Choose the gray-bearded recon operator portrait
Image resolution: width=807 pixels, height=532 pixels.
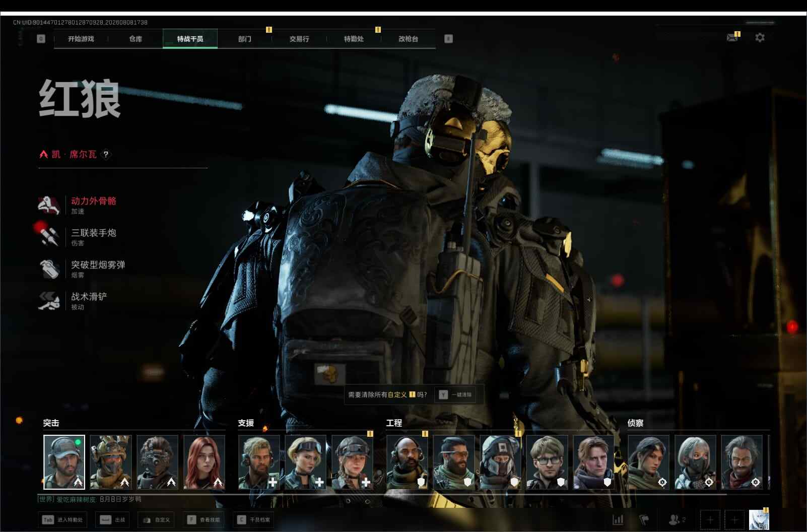742,462
